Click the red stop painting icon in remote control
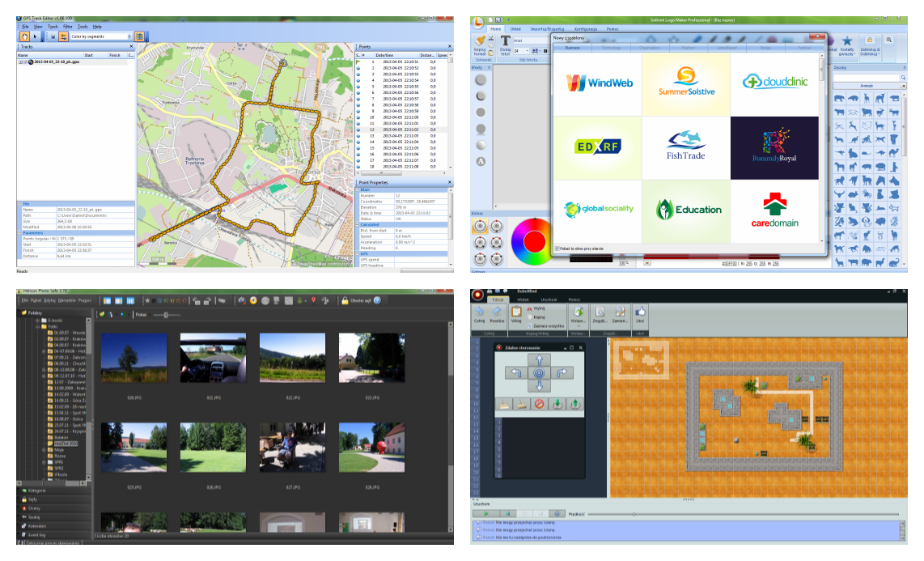This screenshot has width=924, height=561. click(539, 404)
